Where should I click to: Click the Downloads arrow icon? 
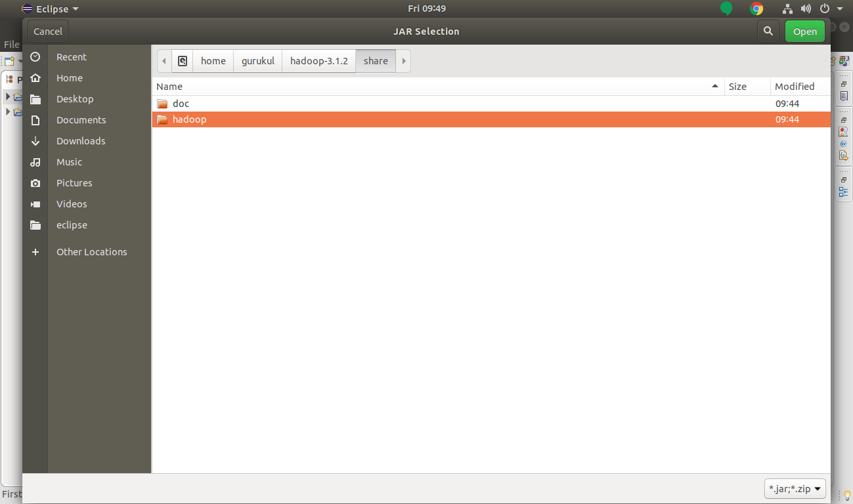35,141
